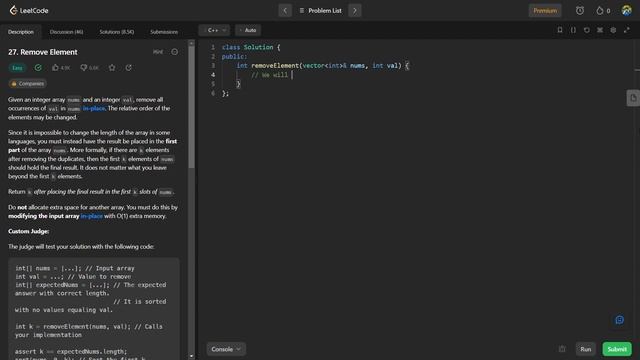
Task: Click the Hint label
Action: [x=158, y=52]
